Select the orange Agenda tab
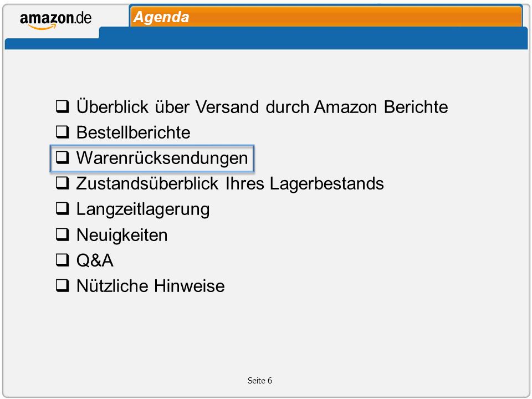The image size is (532, 399). 326,16
